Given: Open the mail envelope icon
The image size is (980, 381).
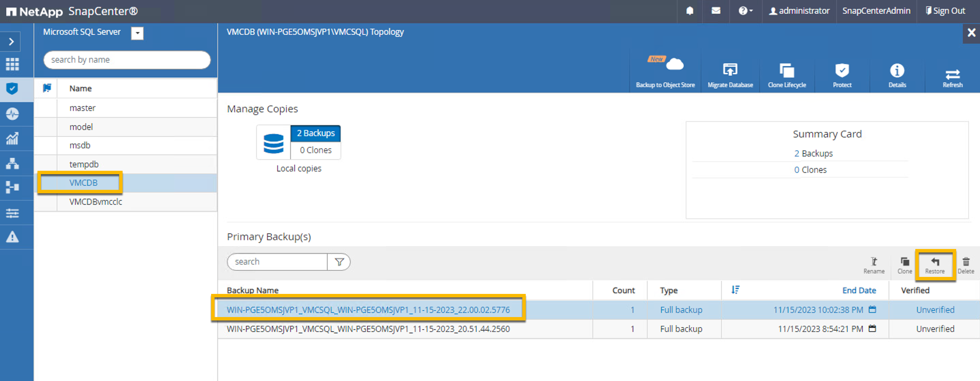Looking at the screenshot, I should pos(716,11).
